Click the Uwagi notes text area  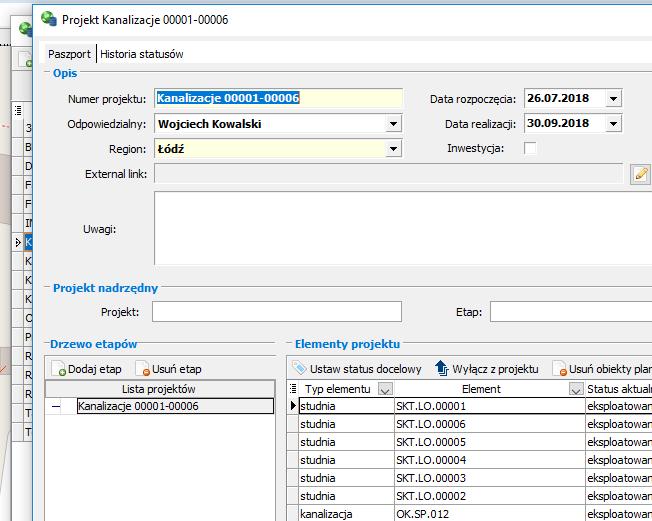tap(403, 228)
